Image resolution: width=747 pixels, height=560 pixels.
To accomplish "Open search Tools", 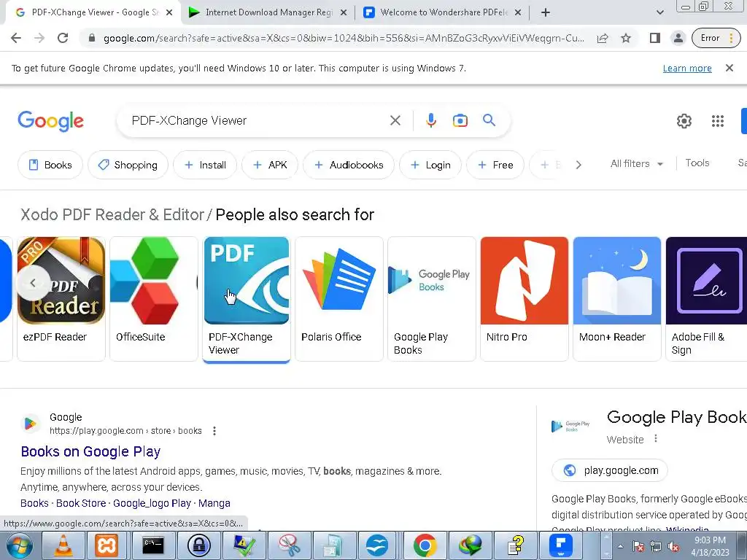I will pos(697,163).
